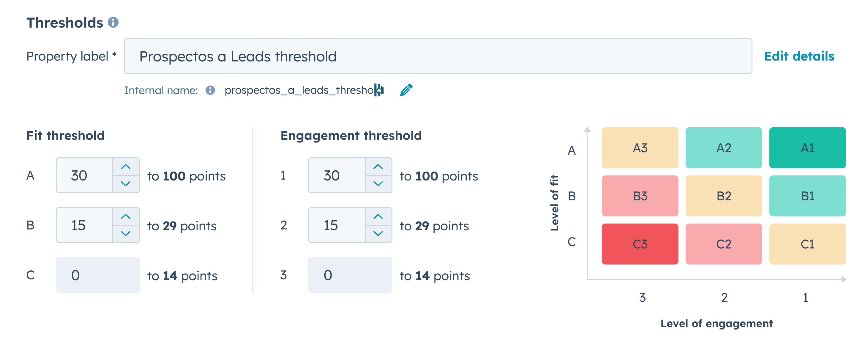Decrease Fit threshold B value

(126, 233)
